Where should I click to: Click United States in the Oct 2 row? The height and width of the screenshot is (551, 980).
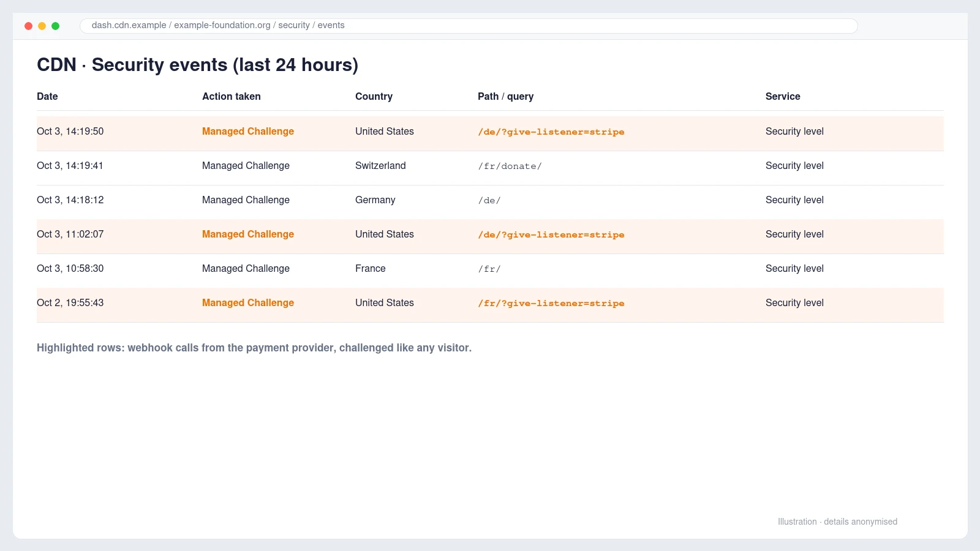pyautogui.click(x=385, y=302)
